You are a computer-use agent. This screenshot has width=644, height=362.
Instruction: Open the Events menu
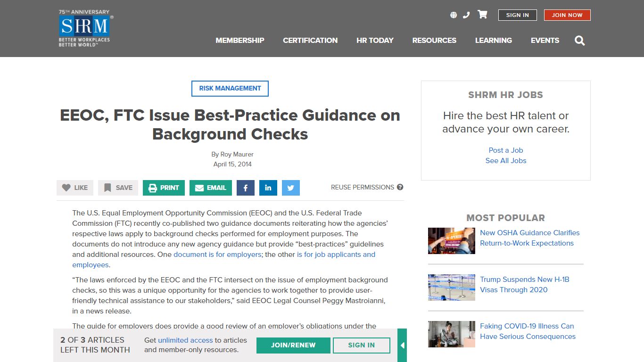tap(545, 41)
